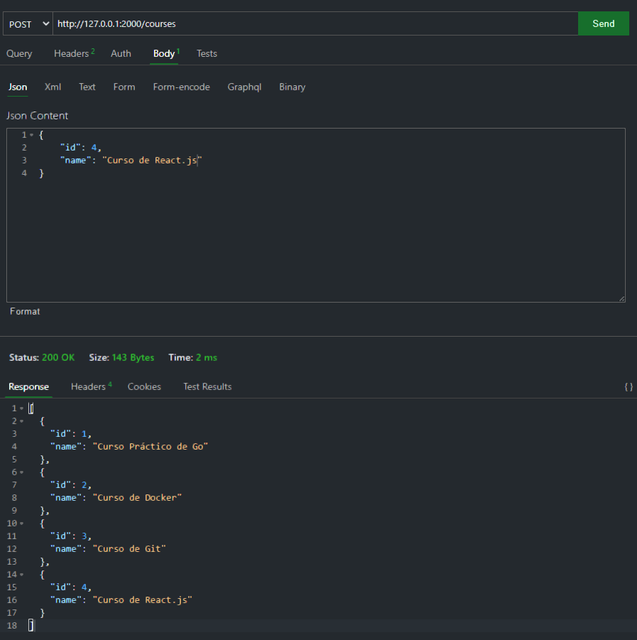This screenshot has height=640, width=637.
Task: Click the request URL field
Action: click(x=315, y=24)
